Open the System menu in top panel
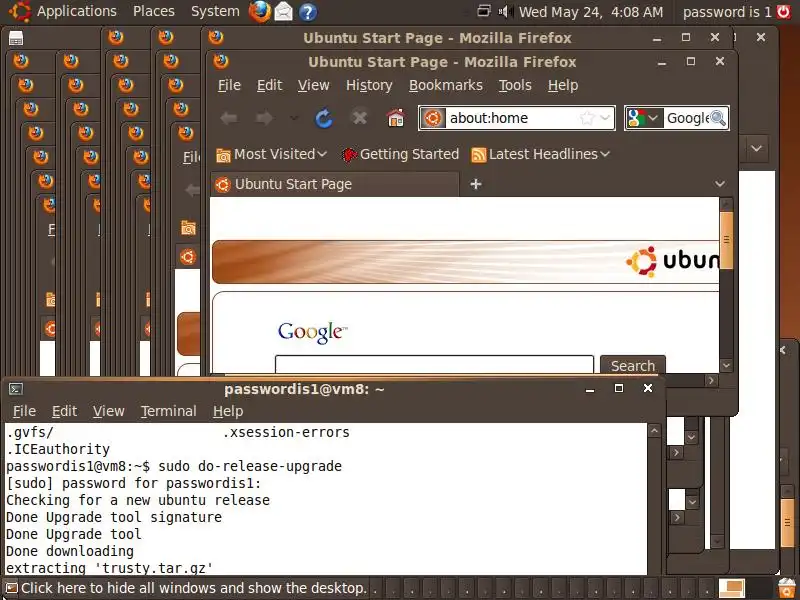The height and width of the screenshot is (600, 800). point(215,11)
